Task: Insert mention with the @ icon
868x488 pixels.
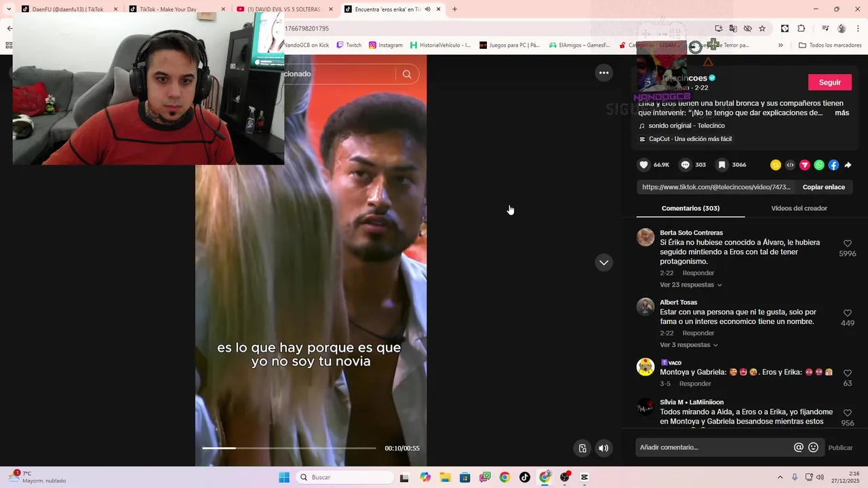Action: [799, 447]
